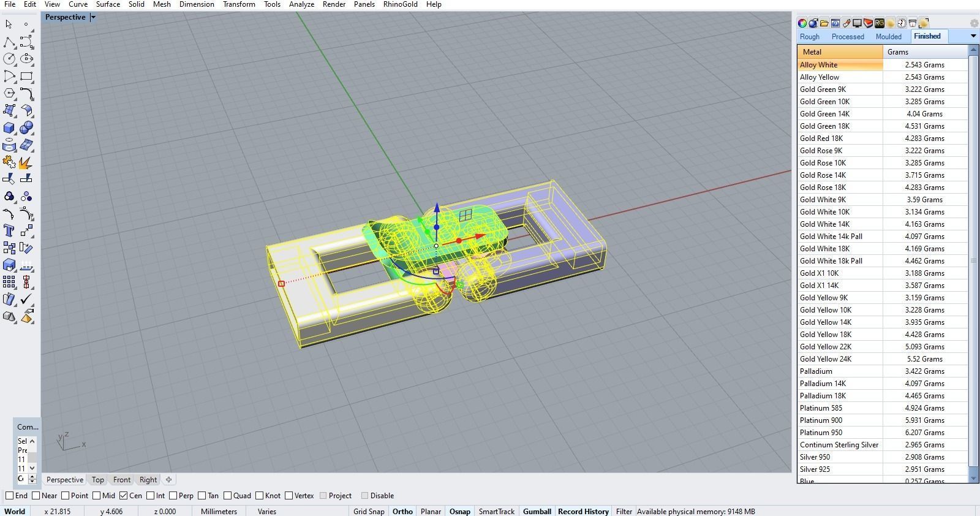The height and width of the screenshot is (516, 980).
Task: Enable Int object snap
Action: point(150,496)
